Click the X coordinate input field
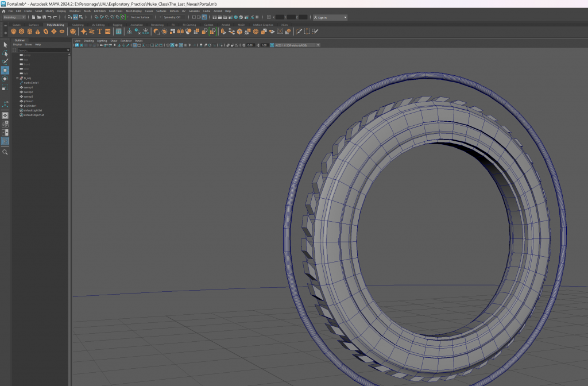Screen dimensions: 588x386 click(x=280, y=17)
